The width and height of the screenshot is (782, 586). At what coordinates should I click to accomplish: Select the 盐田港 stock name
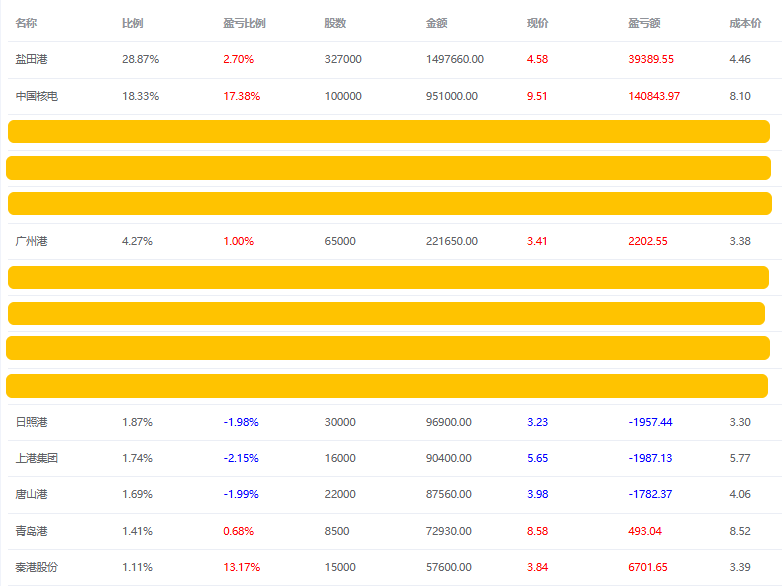tap(31, 59)
